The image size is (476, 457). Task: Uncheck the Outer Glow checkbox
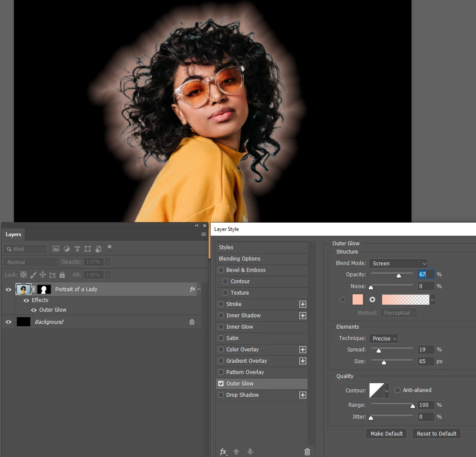click(221, 384)
